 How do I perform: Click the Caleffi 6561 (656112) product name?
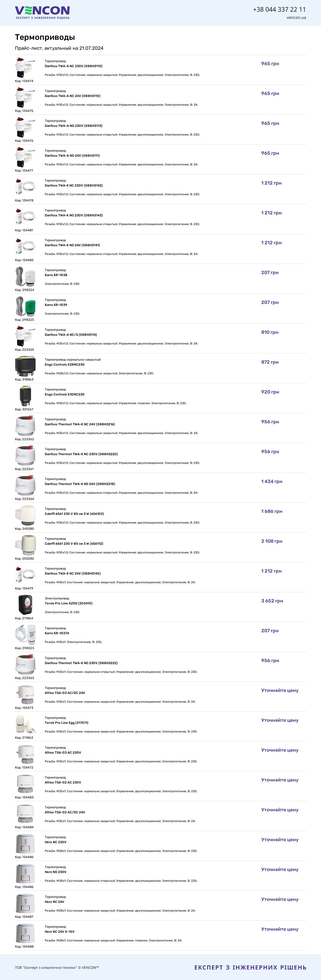pos(74,544)
